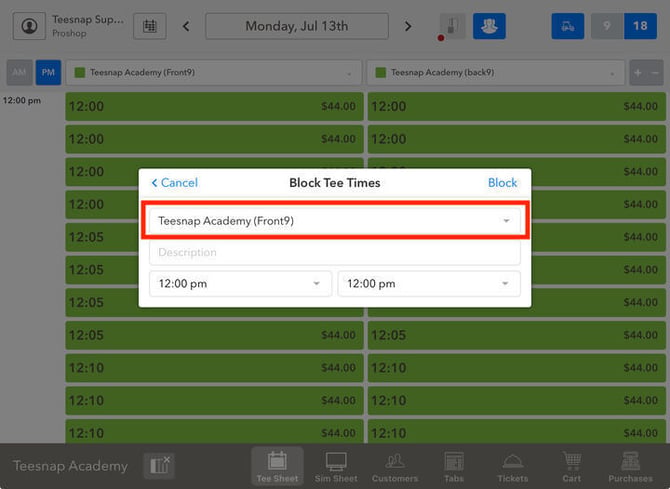Cancel the Block Tee Times dialog

(x=174, y=183)
